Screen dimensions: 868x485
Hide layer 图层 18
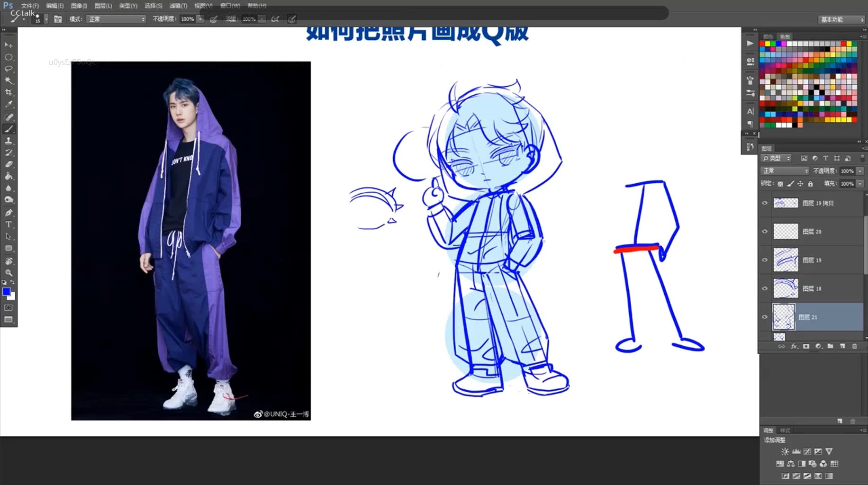pyautogui.click(x=765, y=288)
